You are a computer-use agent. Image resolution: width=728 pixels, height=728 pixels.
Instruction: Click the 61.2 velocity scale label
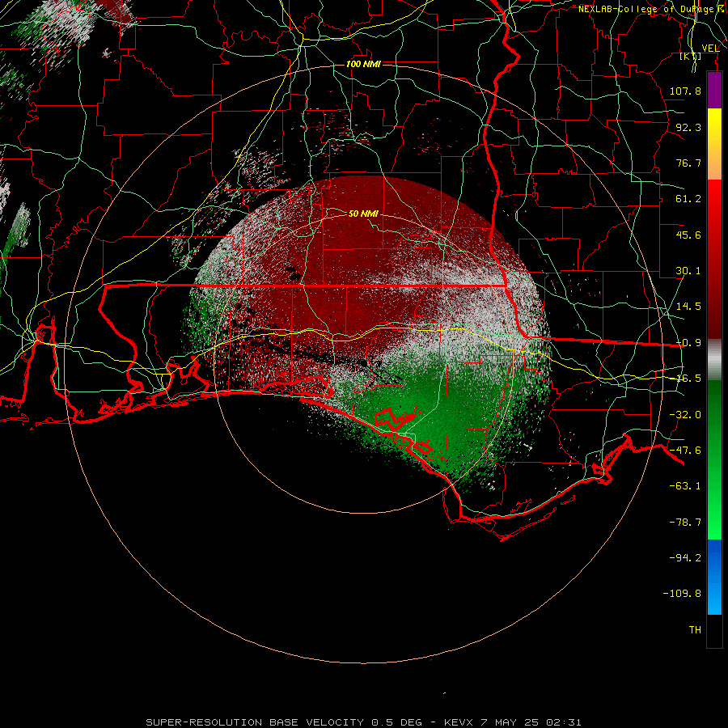[688, 199]
